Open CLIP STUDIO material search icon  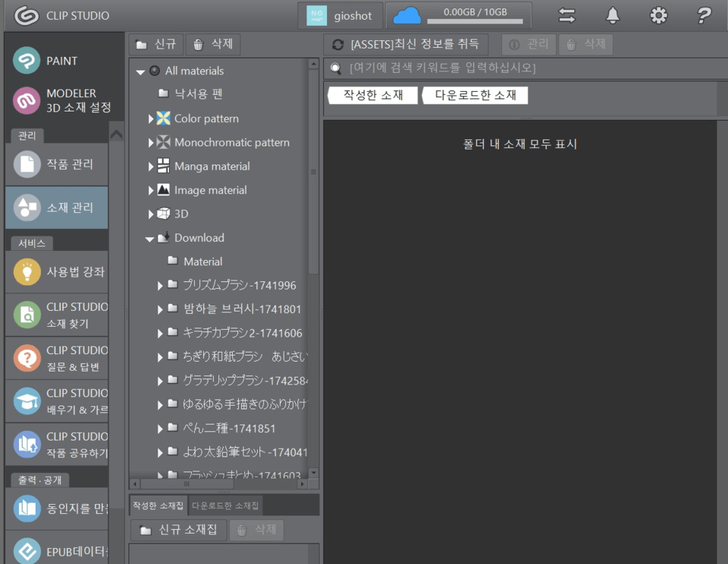(x=27, y=315)
